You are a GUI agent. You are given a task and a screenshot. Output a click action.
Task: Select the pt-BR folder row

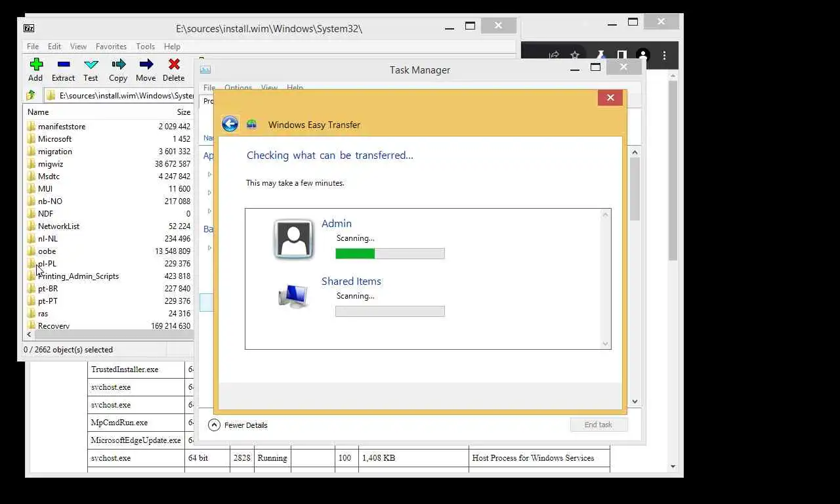(108, 288)
